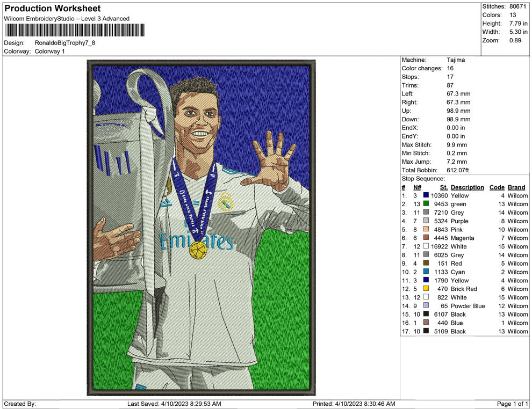
Task: Click the Color changes value 16
Action: (450, 69)
